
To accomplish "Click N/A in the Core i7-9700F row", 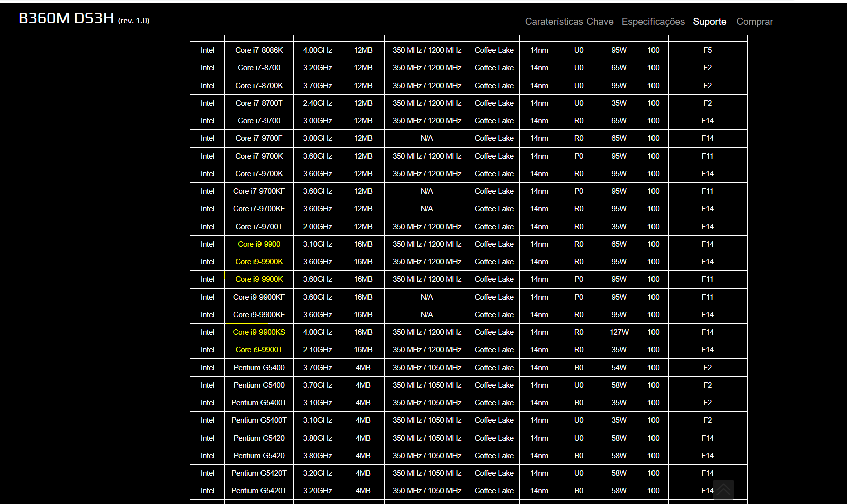I will pos(427,138).
